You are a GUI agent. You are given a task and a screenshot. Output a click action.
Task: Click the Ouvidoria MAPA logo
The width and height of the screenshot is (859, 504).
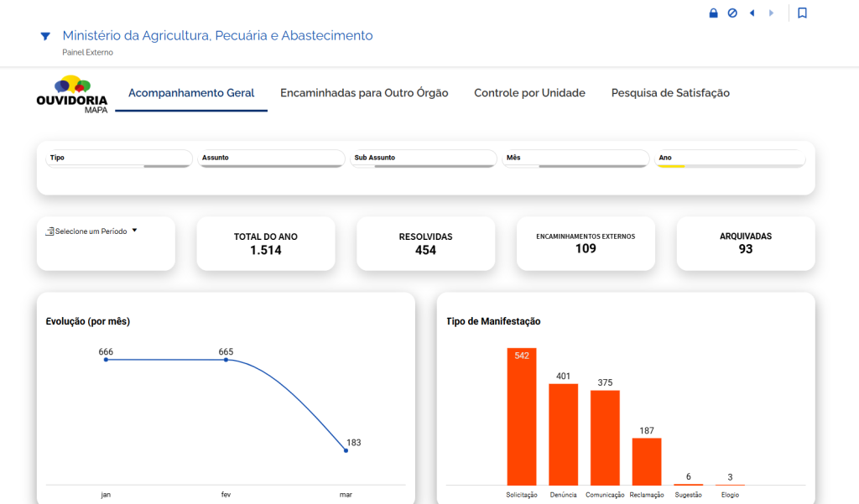pos(72,94)
